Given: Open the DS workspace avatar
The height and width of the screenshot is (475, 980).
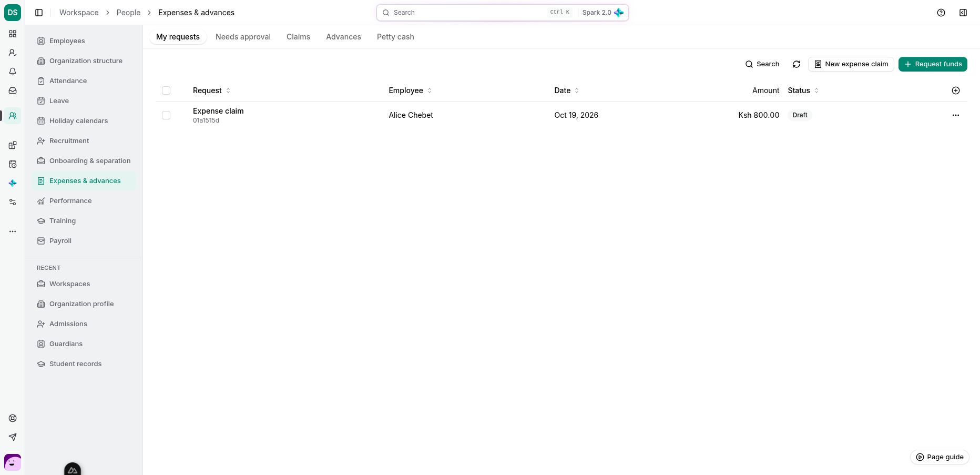Looking at the screenshot, I should click(x=13, y=13).
